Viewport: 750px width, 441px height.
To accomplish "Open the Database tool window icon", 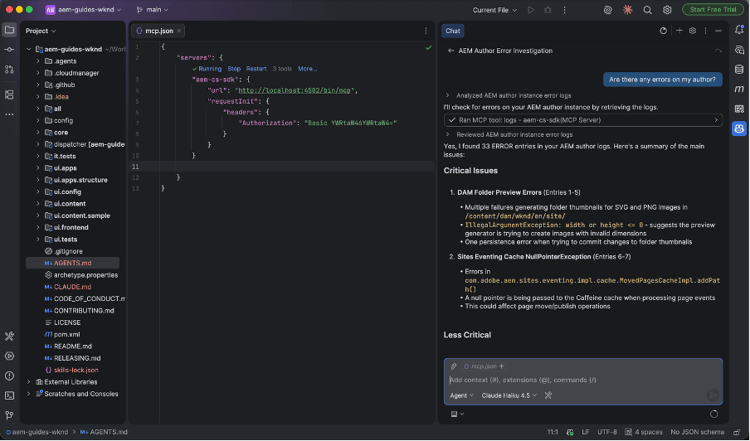I will point(739,69).
